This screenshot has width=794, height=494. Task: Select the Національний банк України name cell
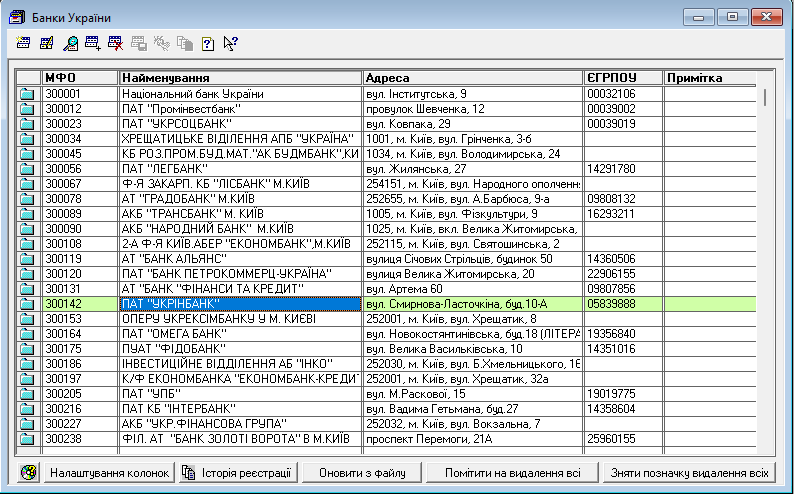coord(239,93)
